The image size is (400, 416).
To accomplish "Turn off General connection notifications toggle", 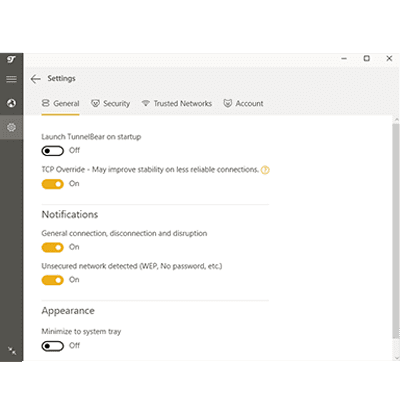I will pyautogui.click(x=53, y=247).
